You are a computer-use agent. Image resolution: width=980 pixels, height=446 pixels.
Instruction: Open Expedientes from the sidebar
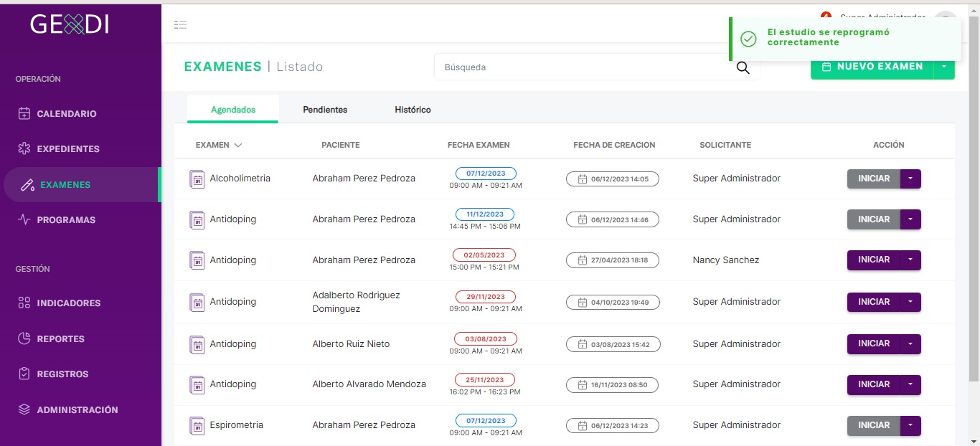coord(68,149)
